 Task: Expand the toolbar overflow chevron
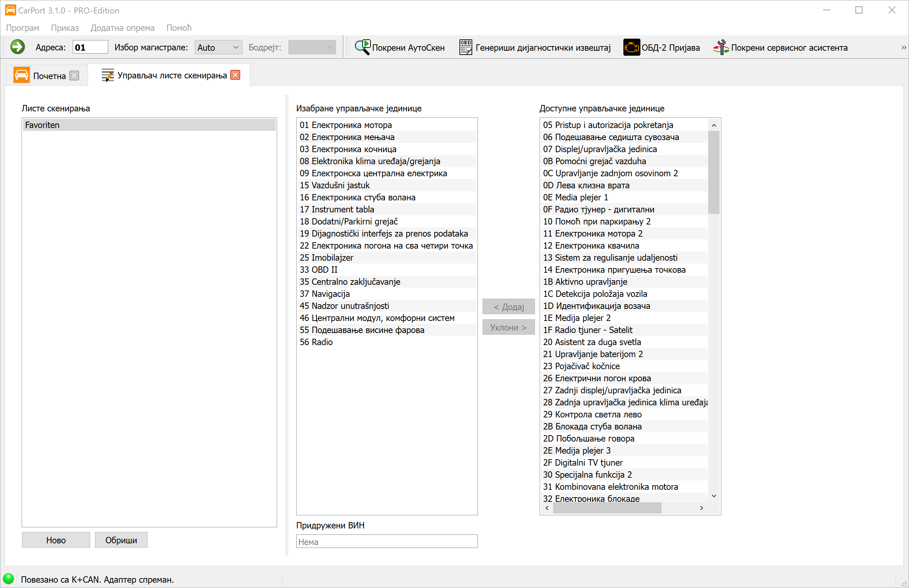pos(903,48)
